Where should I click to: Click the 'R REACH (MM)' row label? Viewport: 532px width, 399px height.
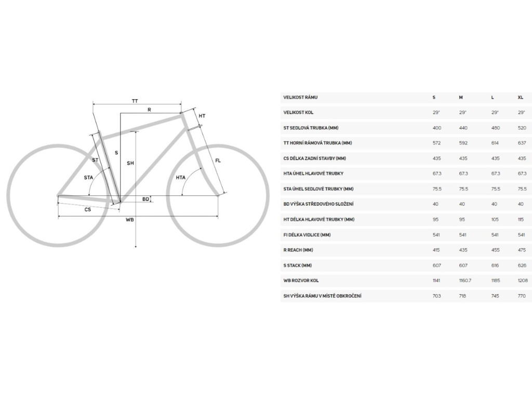coord(298,250)
